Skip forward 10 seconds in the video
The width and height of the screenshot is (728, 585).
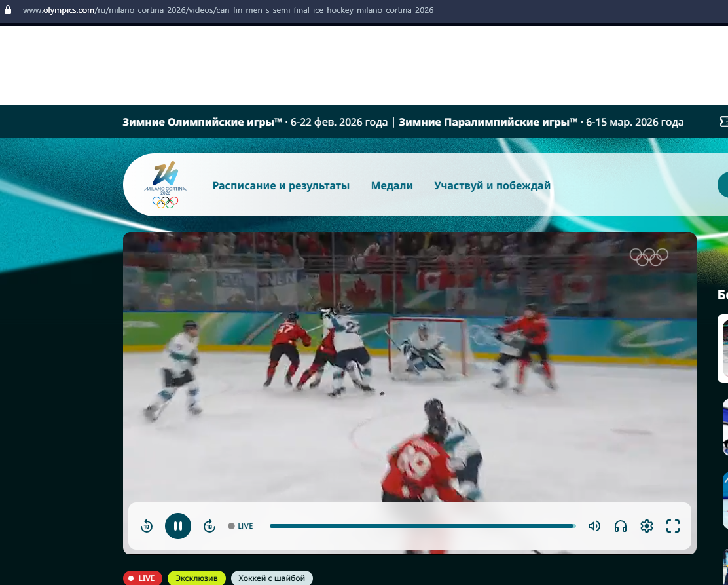(209, 526)
